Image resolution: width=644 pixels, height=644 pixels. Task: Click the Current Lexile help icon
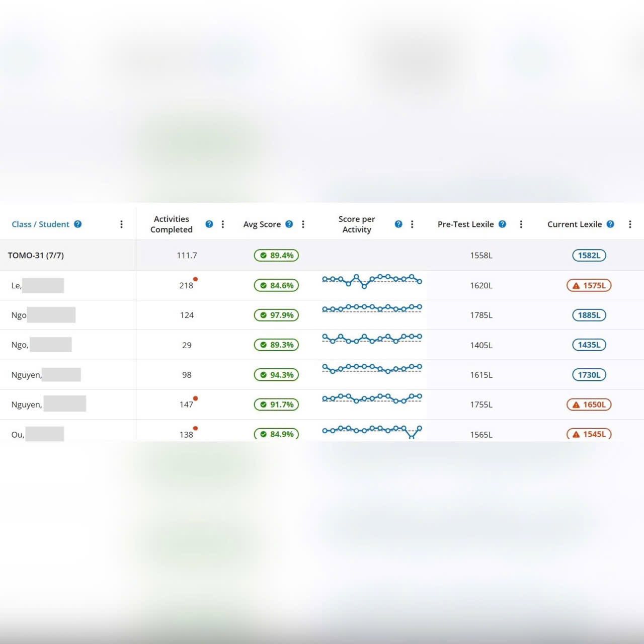[x=610, y=224]
